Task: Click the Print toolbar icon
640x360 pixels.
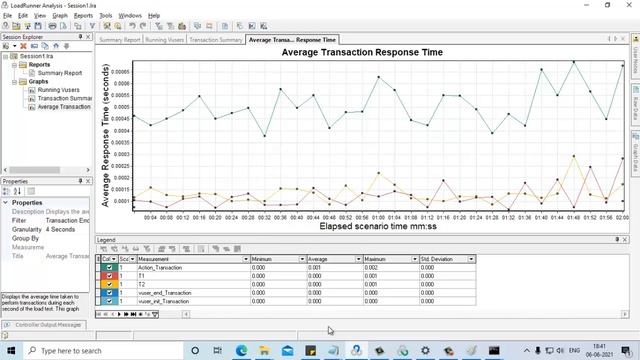Action: [52, 26]
